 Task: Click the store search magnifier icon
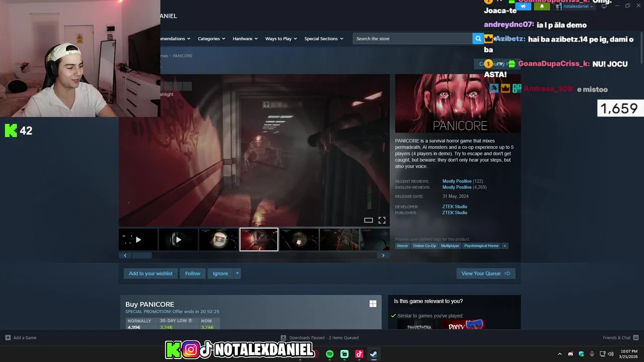(478, 39)
